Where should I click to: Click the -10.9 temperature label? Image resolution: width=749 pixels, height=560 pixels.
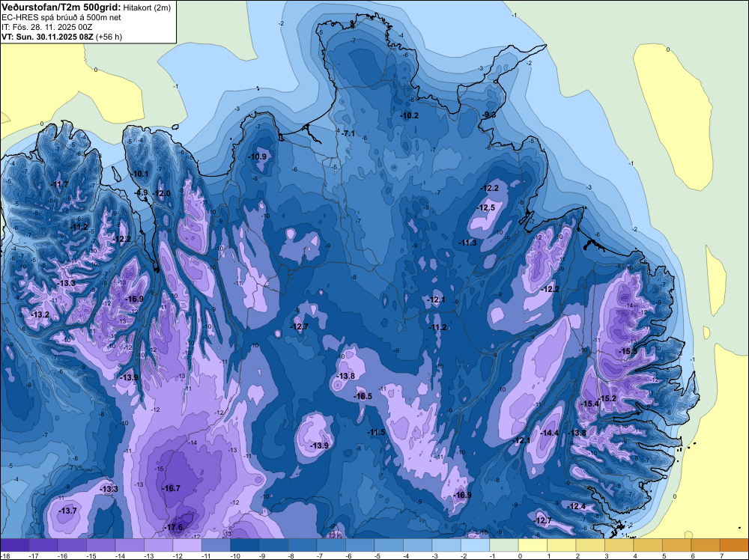pos(258,156)
